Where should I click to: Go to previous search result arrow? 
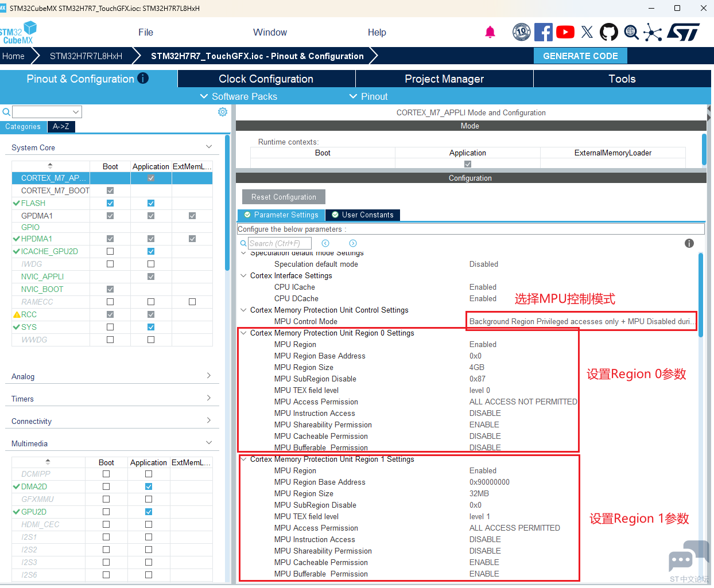click(325, 243)
